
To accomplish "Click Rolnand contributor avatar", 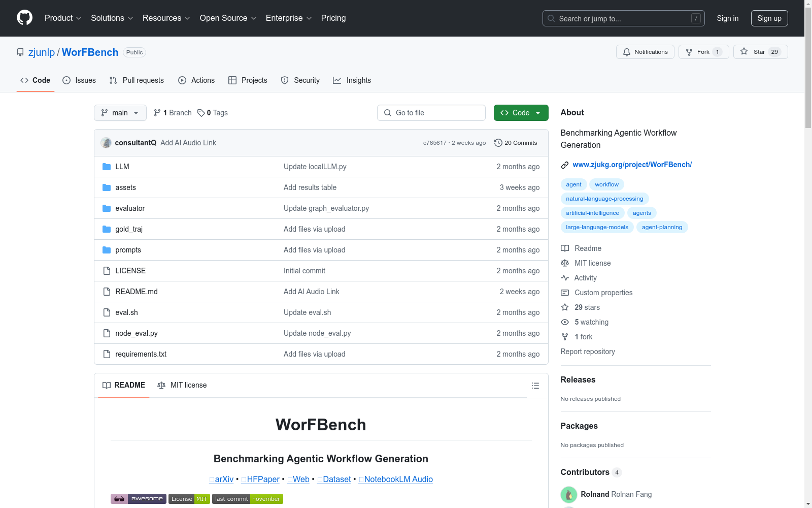I will coord(569,494).
